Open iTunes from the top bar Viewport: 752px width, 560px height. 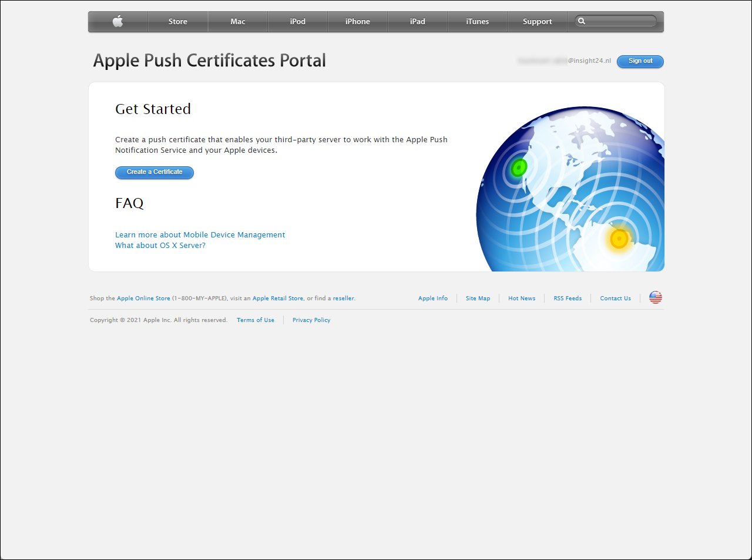pyautogui.click(x=478, y=22)
